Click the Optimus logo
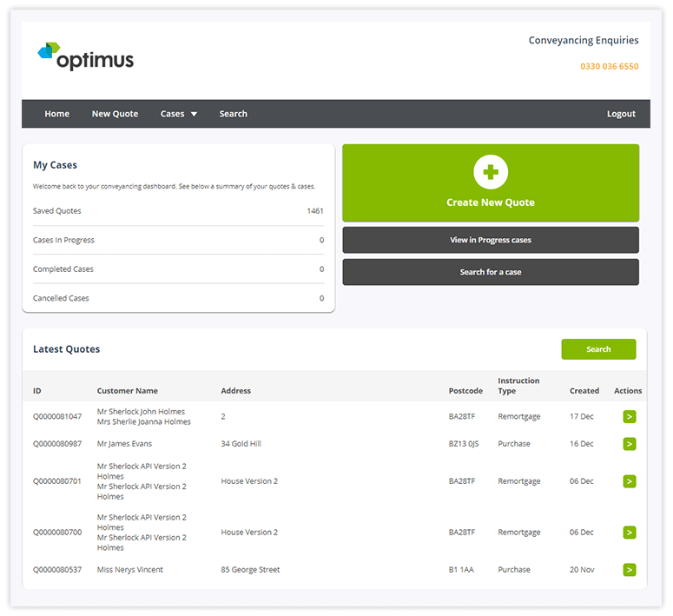The width and height of the screenshot is (673, 616). point(85,56)
